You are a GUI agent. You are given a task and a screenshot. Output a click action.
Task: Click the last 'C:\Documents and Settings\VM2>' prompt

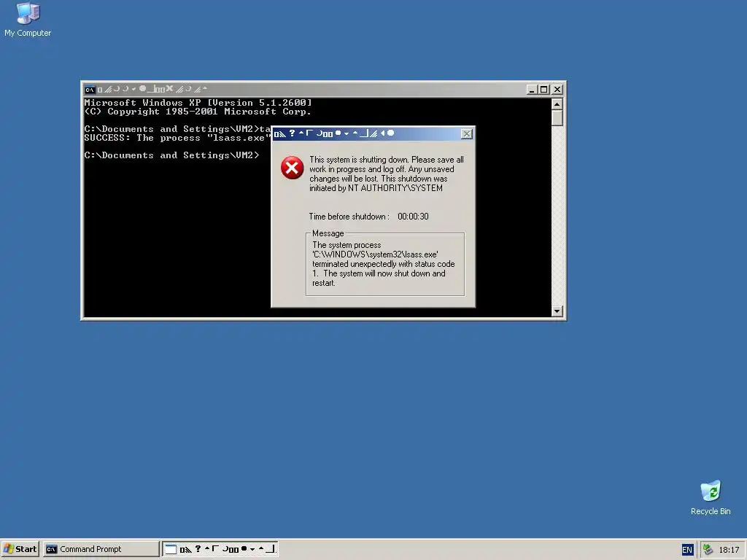[x=172, y=155]
